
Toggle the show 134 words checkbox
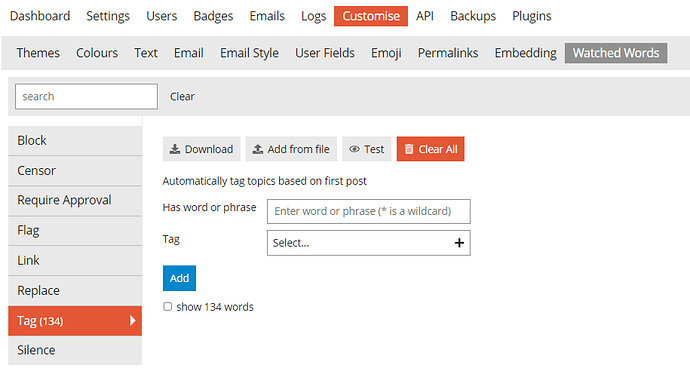[168, 306]
